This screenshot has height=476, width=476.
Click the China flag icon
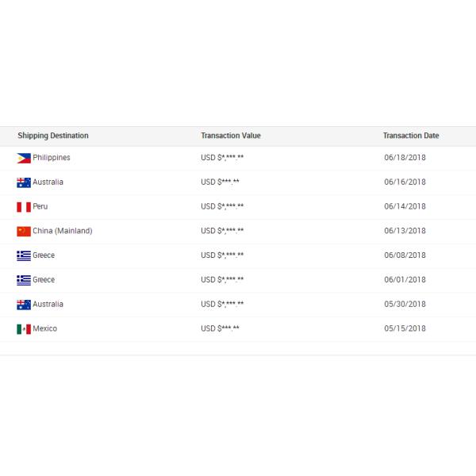24,232
